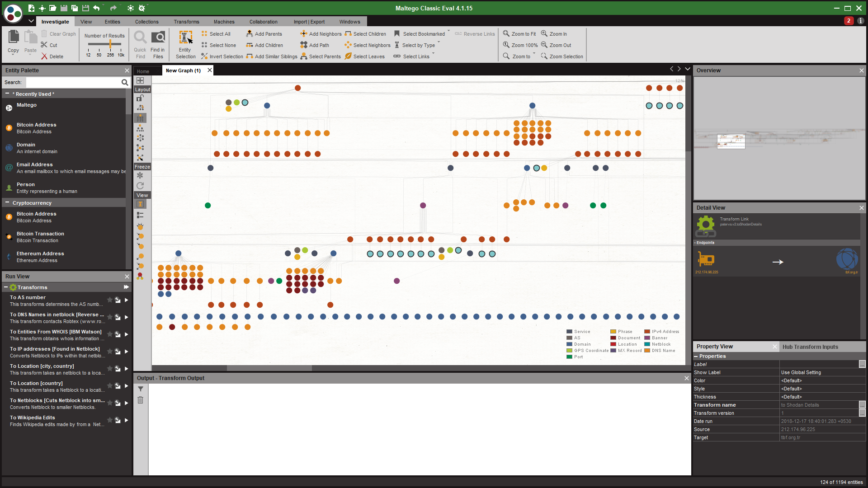
Task: Toggle favorite star for To Wikipedia Edits
Action: (x=109, y=420)
